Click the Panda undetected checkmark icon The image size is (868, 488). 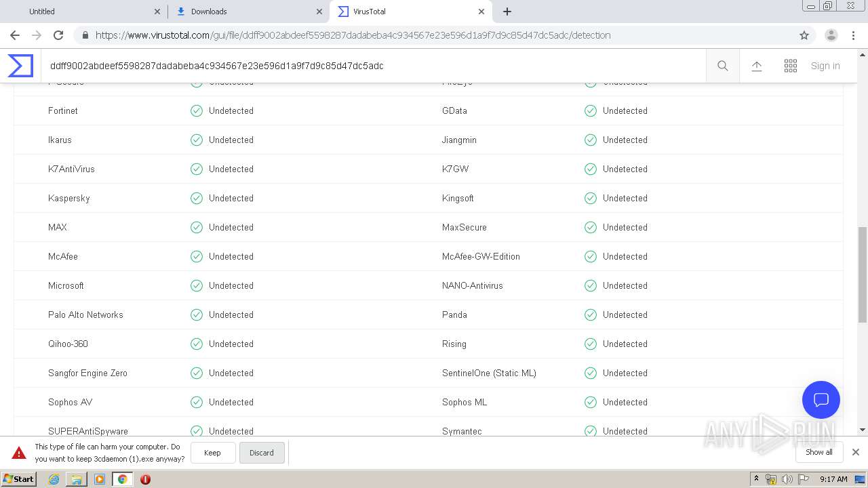tap(591, 314)
